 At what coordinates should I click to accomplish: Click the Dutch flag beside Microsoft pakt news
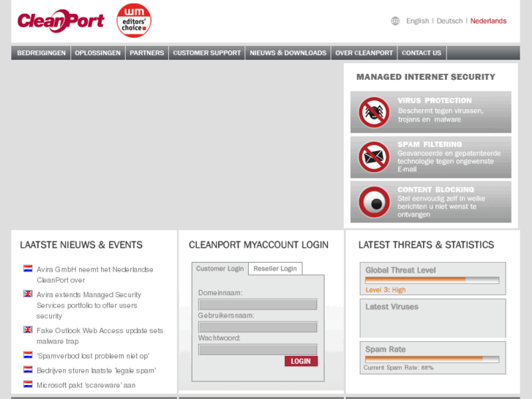coord(28,384)
